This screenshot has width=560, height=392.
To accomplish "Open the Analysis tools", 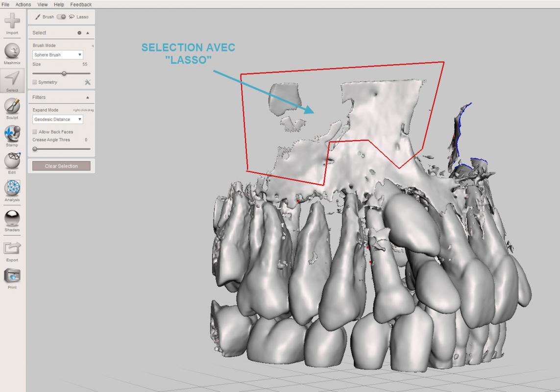I will pyautogui.click(x=12, y=191).
